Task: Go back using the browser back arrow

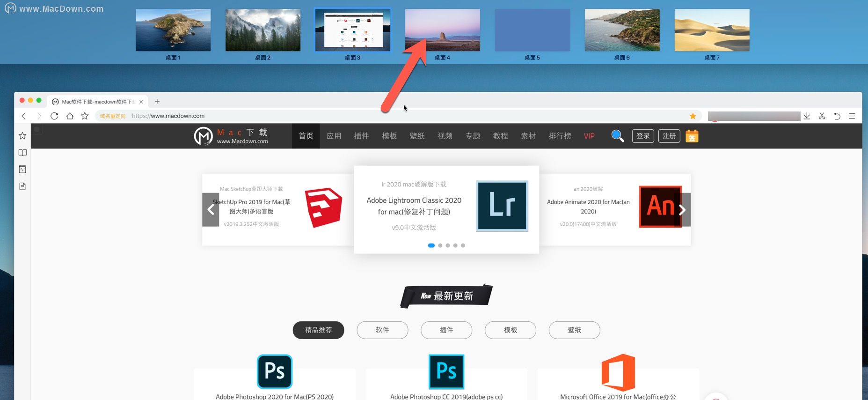Action: tap(24, 116)
